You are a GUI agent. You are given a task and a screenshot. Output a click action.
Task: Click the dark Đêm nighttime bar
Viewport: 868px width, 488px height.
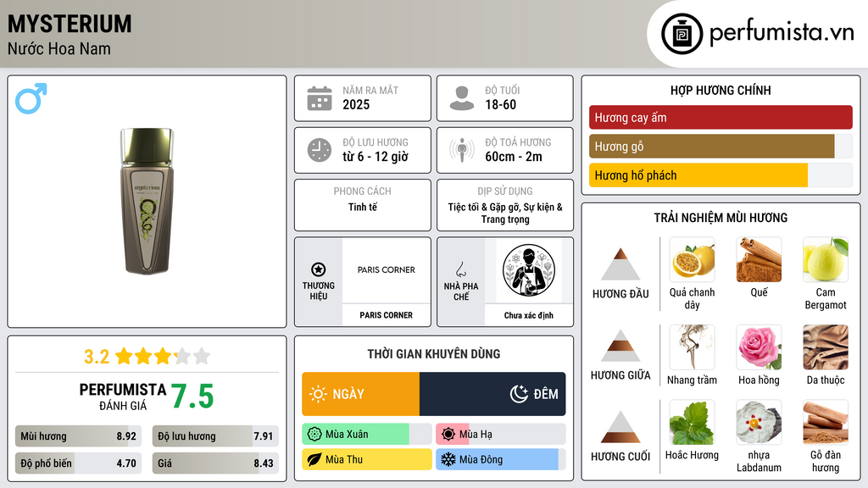(492, 394)
